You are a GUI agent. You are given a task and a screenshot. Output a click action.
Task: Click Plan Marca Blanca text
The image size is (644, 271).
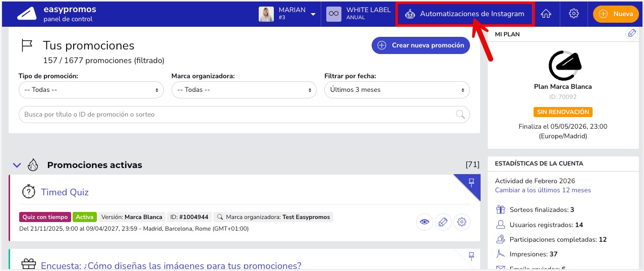563,87
